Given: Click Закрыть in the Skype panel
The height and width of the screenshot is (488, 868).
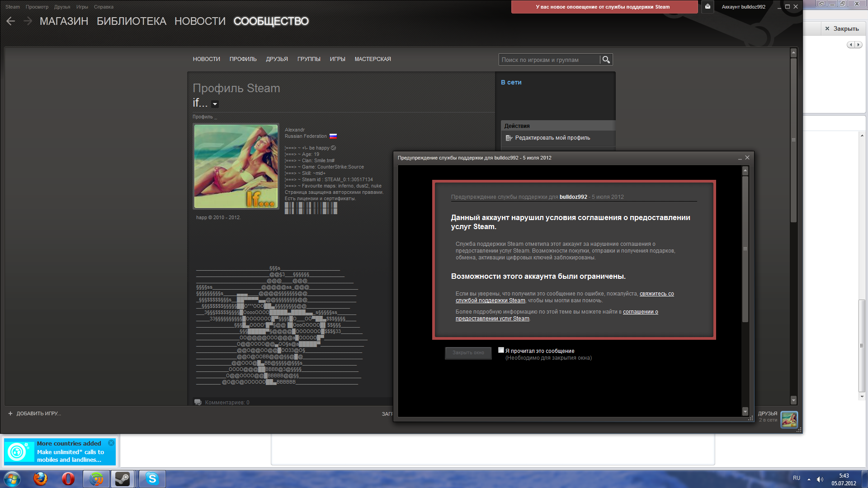Looking at the screenshot, I should [842, 28].
